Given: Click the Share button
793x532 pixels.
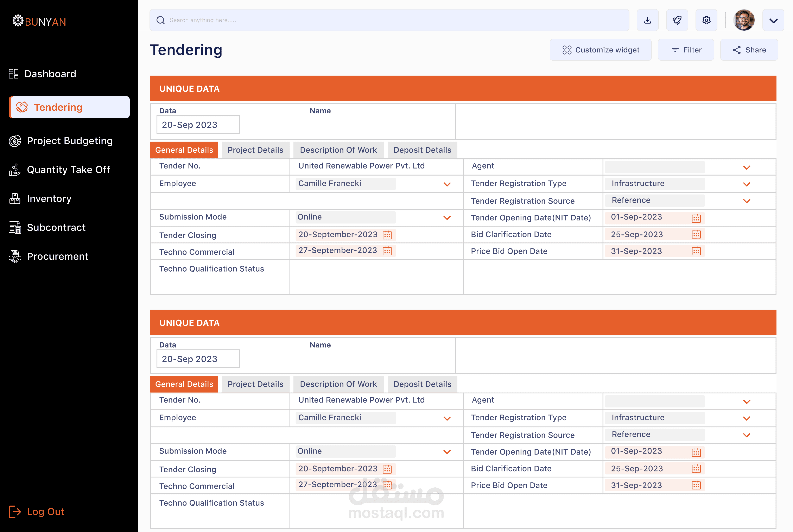Looking at the screenshot, I should coord(749,50).
